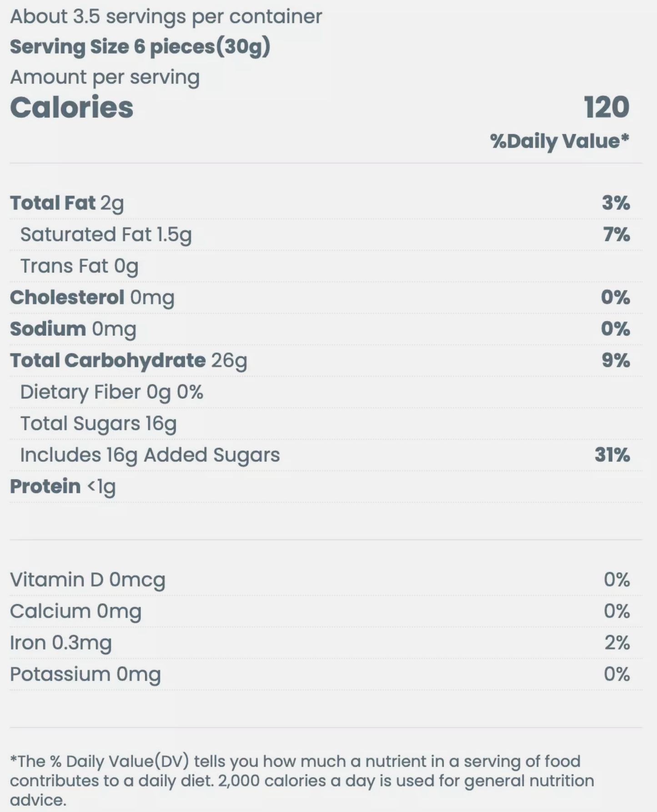Select the Total Fat 2g row
The image size is (657, 812).
click(x=67, y=203)
